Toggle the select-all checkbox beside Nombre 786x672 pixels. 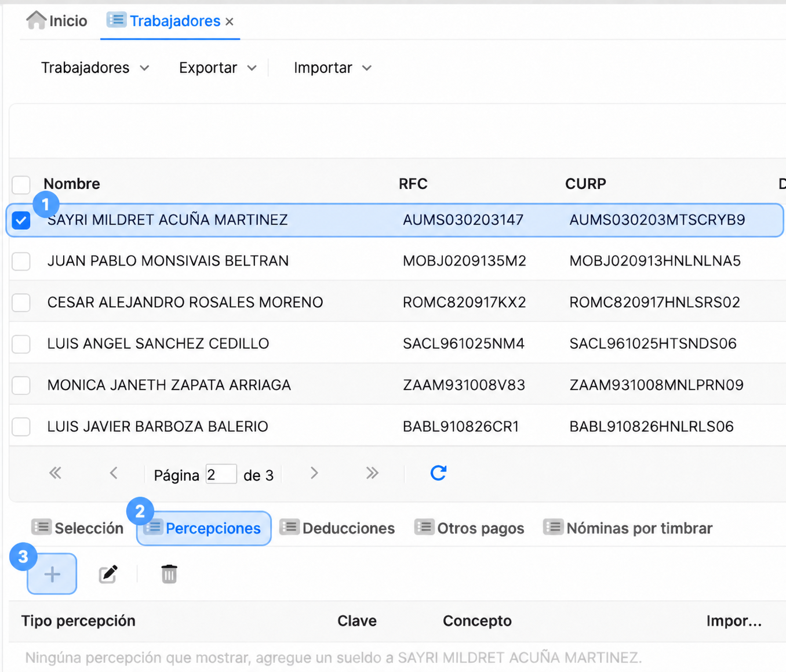click(x=21, y=185)
